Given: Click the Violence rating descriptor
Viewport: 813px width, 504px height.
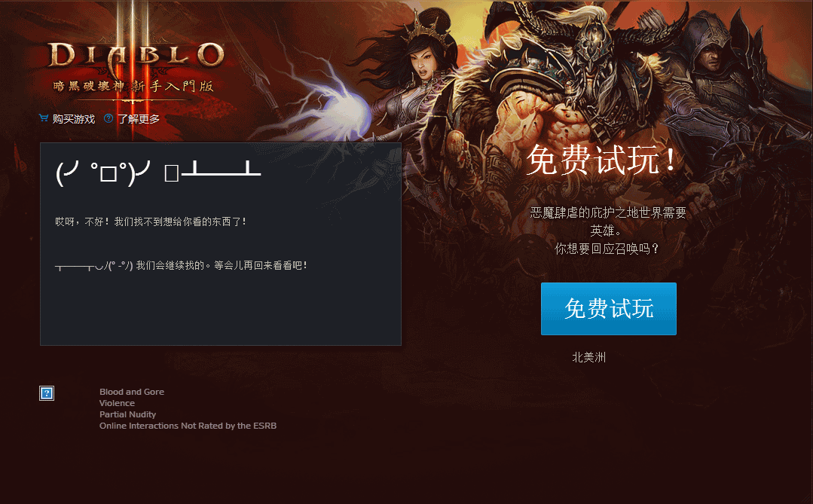Looking at the screenshot, I should pyautogui.click(x=118, y=403).
